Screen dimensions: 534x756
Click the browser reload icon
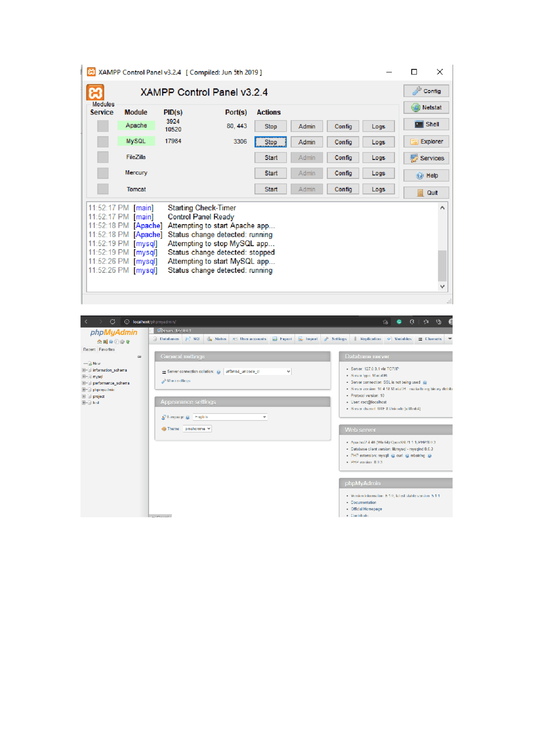tap(112, 322)
